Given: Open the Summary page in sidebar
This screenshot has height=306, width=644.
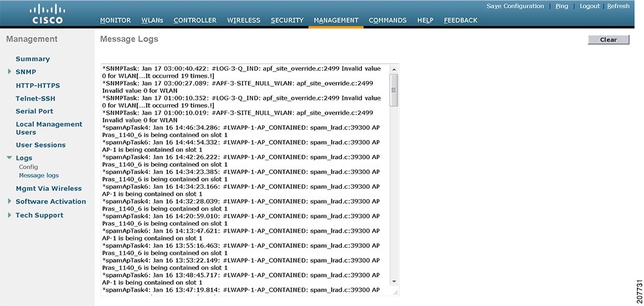Looking at the screenshot, I should [x=33, y=59].
